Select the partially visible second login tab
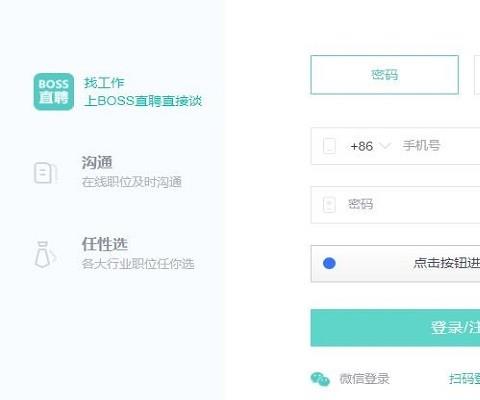 (x=477, y=75)
